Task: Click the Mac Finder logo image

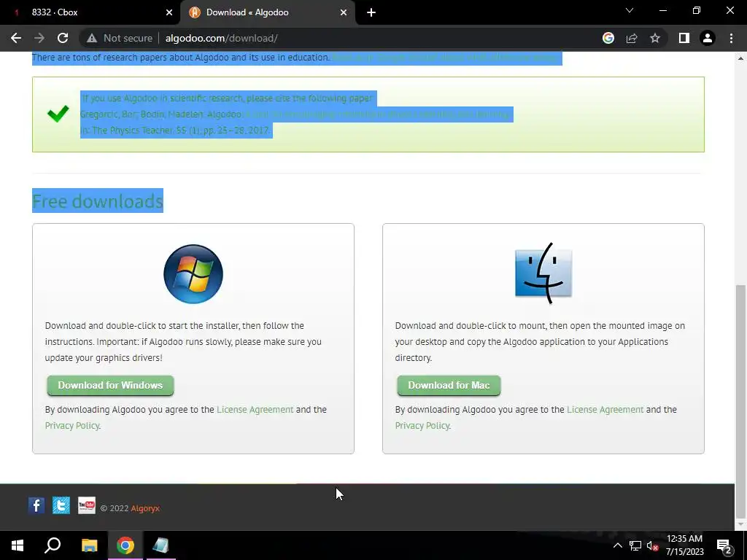Action: [x=543, y=273]
